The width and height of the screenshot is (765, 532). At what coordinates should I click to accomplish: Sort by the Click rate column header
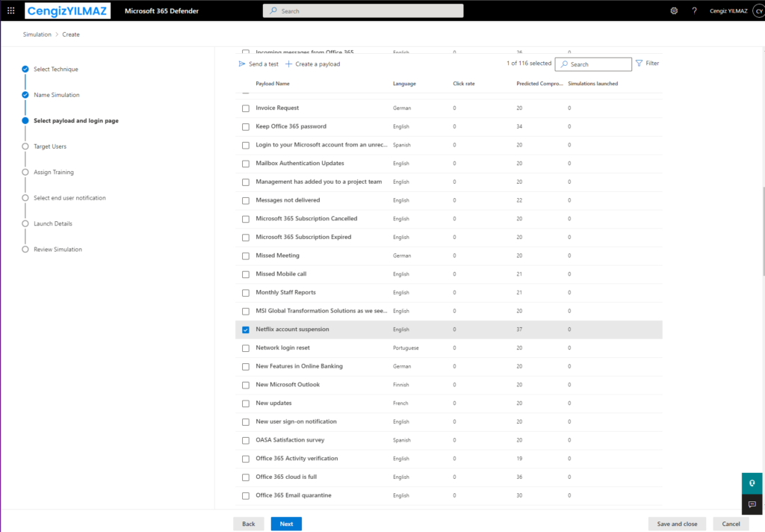(x=463, y=84)
